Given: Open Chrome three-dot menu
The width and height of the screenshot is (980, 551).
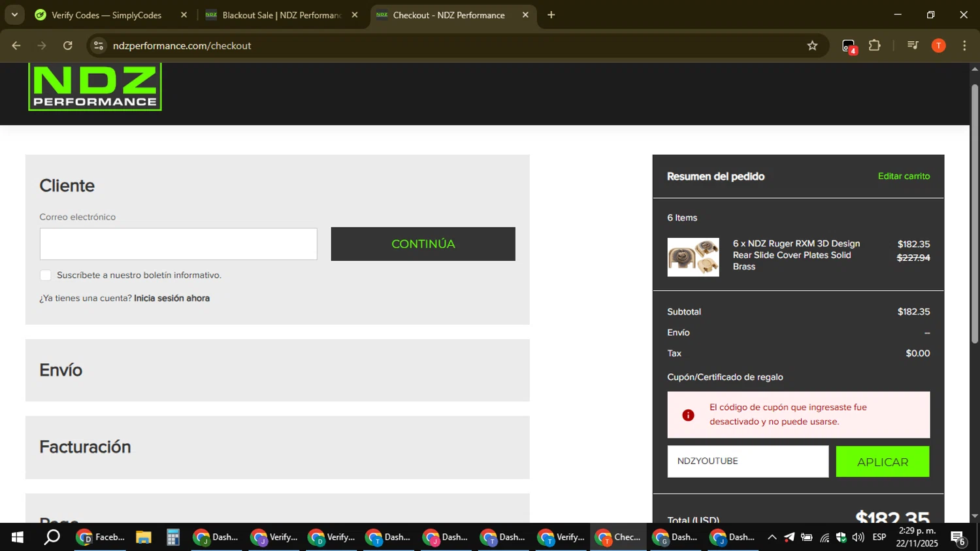Looking at the screenshot, I should pyautogui.click(x=964, y=46).
